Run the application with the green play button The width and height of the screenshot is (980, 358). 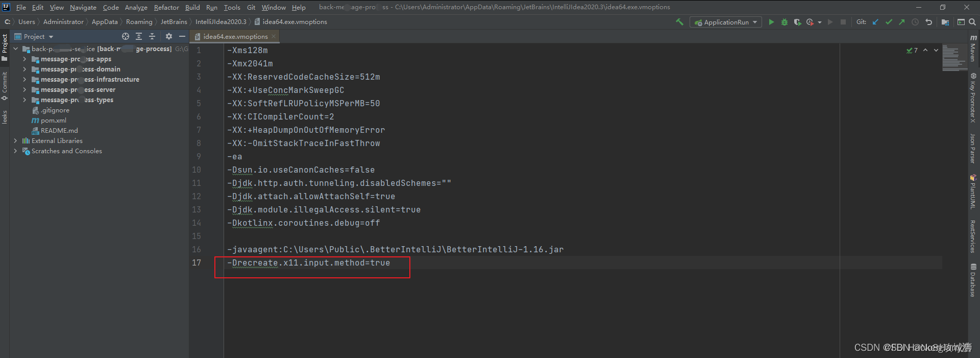click(x=771, y=22)
